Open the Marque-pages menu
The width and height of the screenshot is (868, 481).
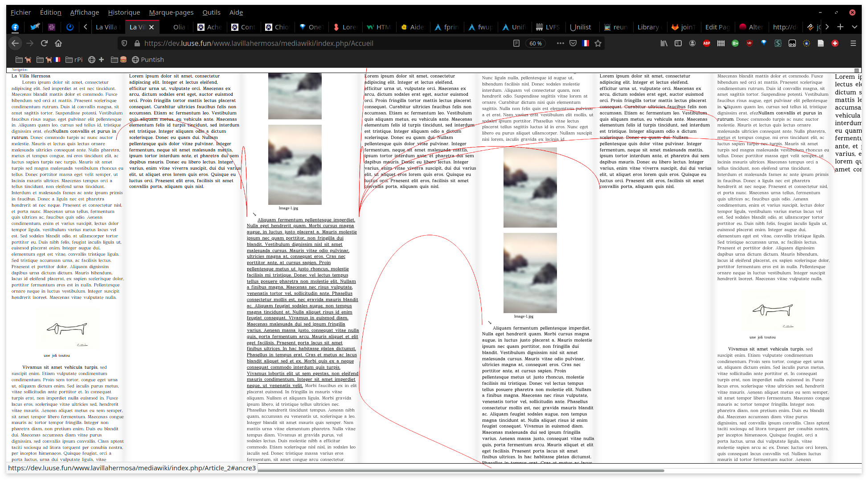pyautogui.click(x=171, y=12)
